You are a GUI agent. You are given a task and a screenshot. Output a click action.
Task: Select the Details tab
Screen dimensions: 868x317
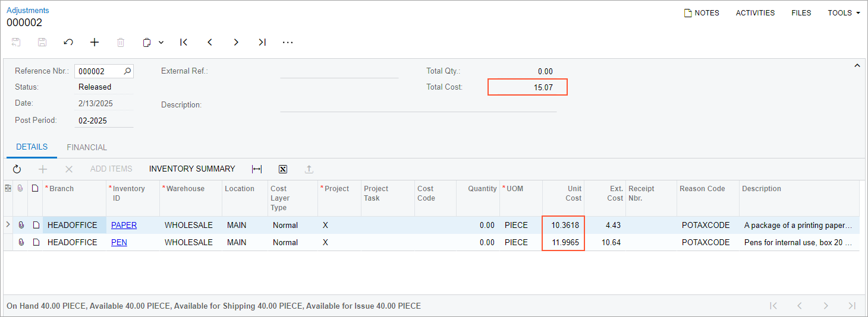pos(32,147)
